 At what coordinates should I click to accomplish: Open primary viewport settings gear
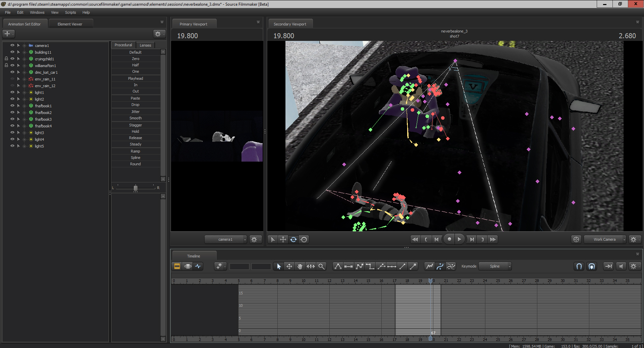[x=256, y=239]
